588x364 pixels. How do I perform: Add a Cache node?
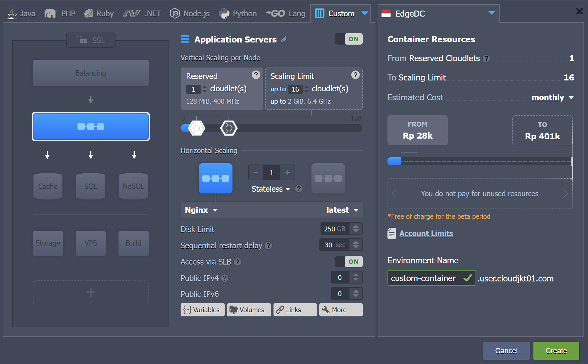pos(48,186)
